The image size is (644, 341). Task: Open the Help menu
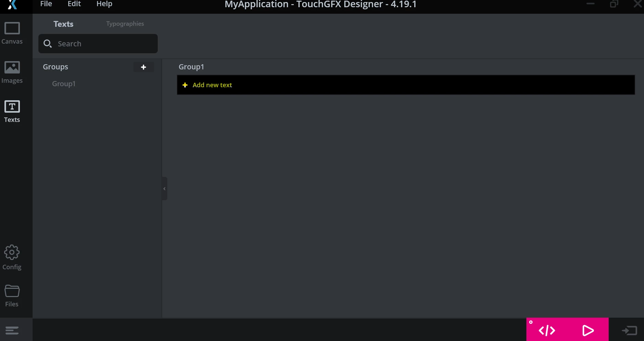104,4
